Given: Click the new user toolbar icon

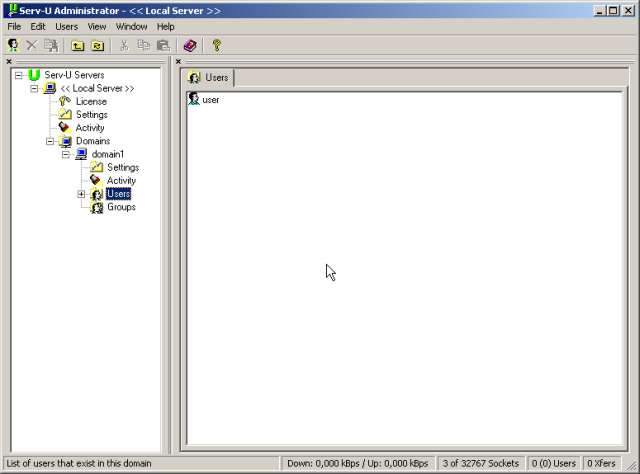Looking at the screenshot, I should click(13, 45).
